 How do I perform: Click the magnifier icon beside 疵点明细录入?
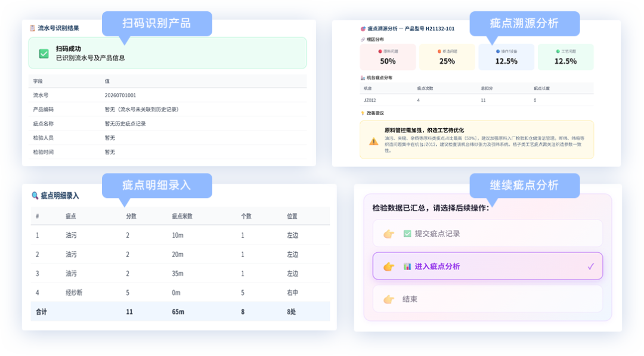[35, 196]
